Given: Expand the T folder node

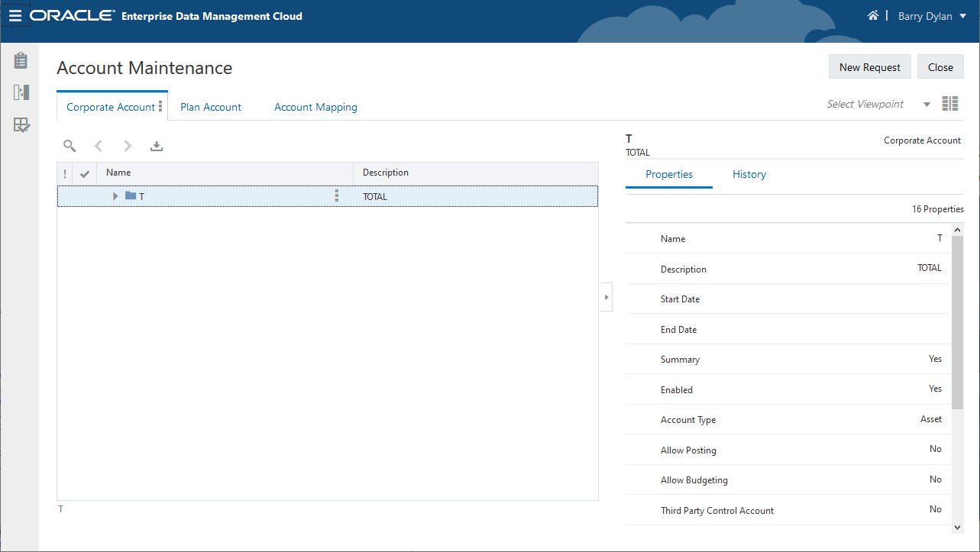Looking at the screenshot, I should click(x=115, y=196).
